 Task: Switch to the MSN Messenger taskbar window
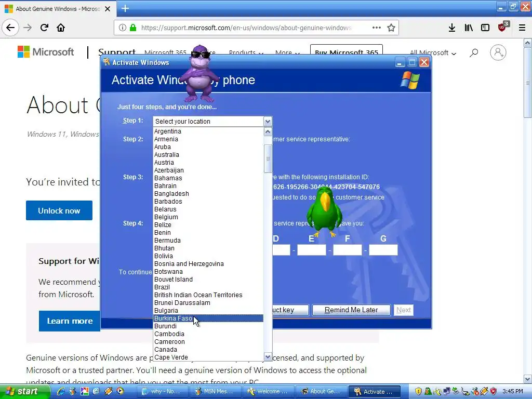[x=216, y=392]
